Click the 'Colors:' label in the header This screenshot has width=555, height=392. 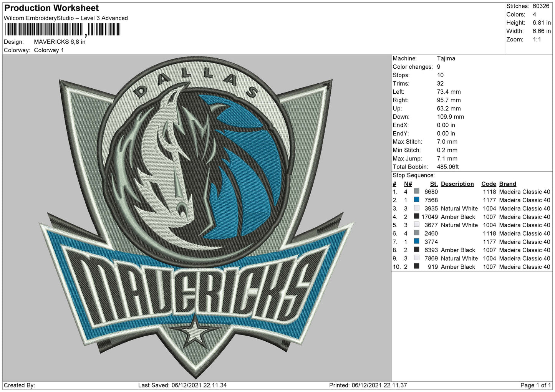[x=515, y=15]
